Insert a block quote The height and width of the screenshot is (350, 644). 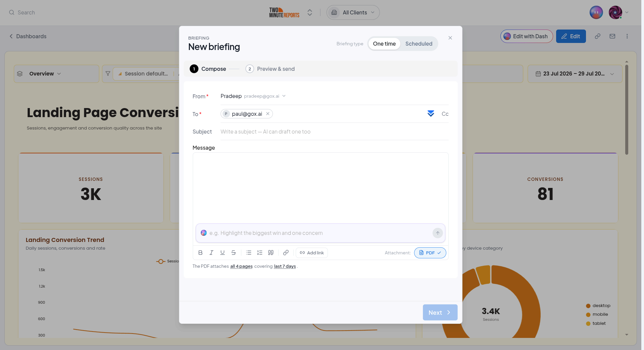point(271,253)
